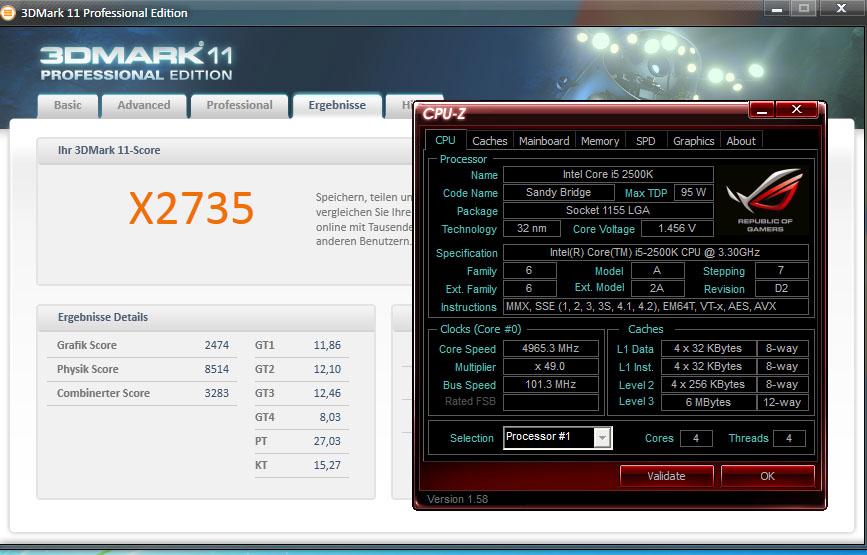Minimize the 3DMark 11 window
867x555 pixels.
pos(777,8)
